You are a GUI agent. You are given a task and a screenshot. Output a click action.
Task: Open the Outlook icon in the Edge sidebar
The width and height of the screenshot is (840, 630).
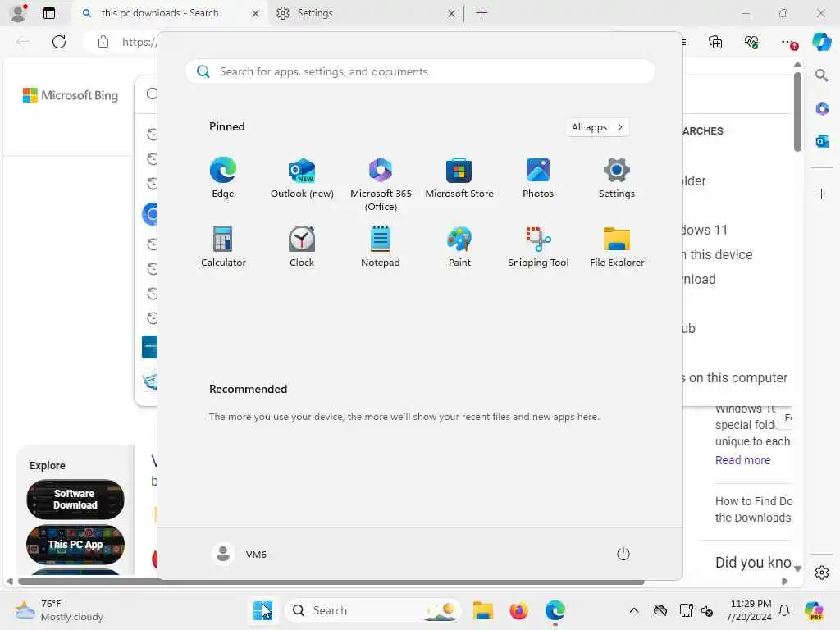(822, 141)
